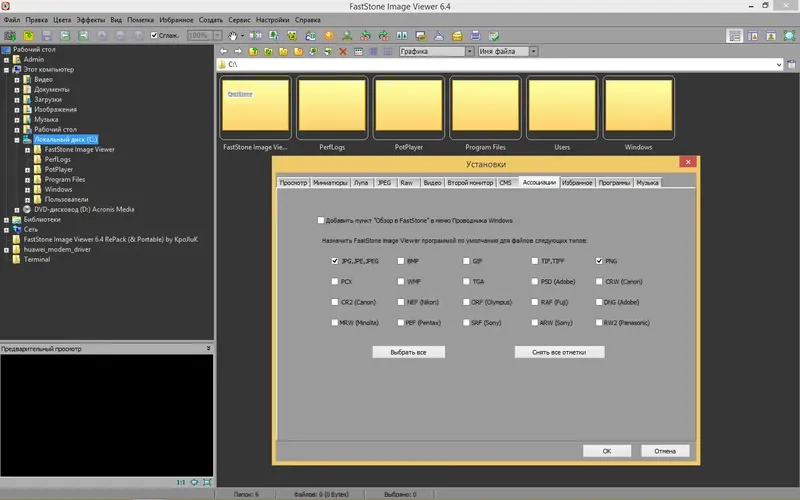Check the BMP file association
The width and height of the screenshot is (800, 500).
tap(401, 261)
